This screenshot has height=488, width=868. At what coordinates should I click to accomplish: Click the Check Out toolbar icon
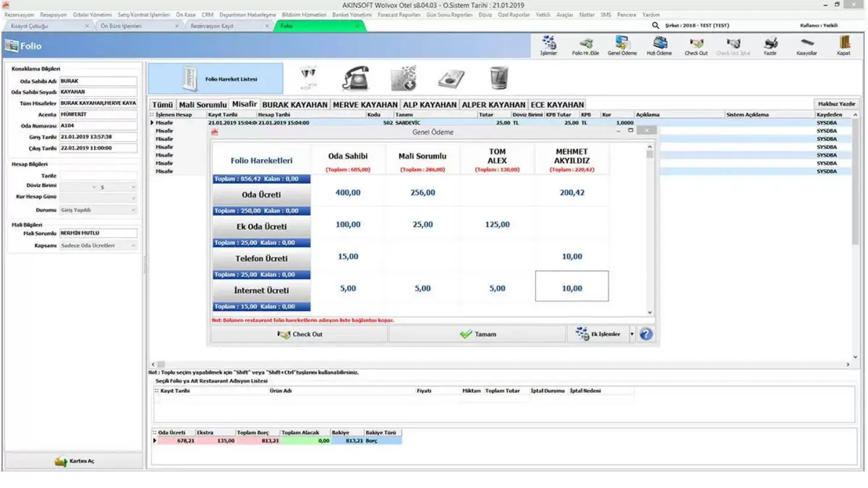pyautogui.click(x=696, y=46)
